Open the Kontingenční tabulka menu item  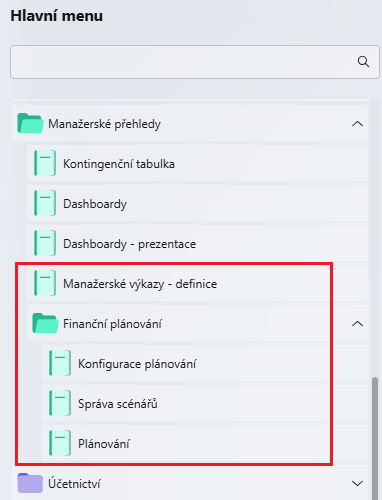click(x=197, y=163)
